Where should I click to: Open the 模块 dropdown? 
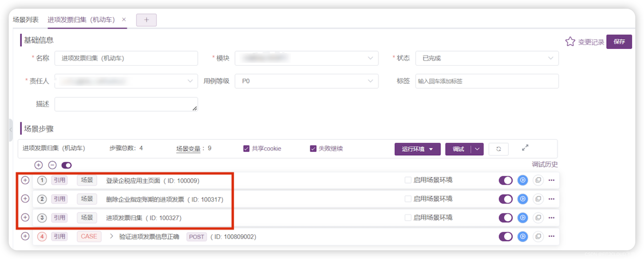pyautogui.click(x=306, y=58)
